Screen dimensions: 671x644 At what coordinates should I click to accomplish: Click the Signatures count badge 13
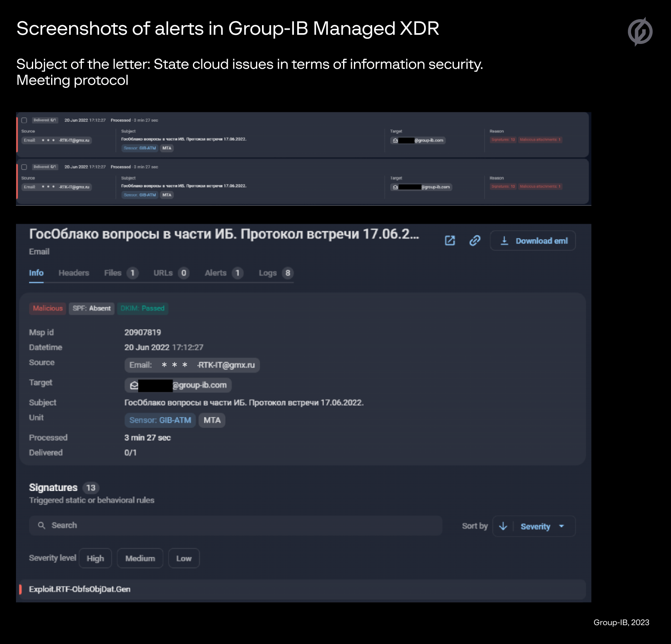[91, 488]
